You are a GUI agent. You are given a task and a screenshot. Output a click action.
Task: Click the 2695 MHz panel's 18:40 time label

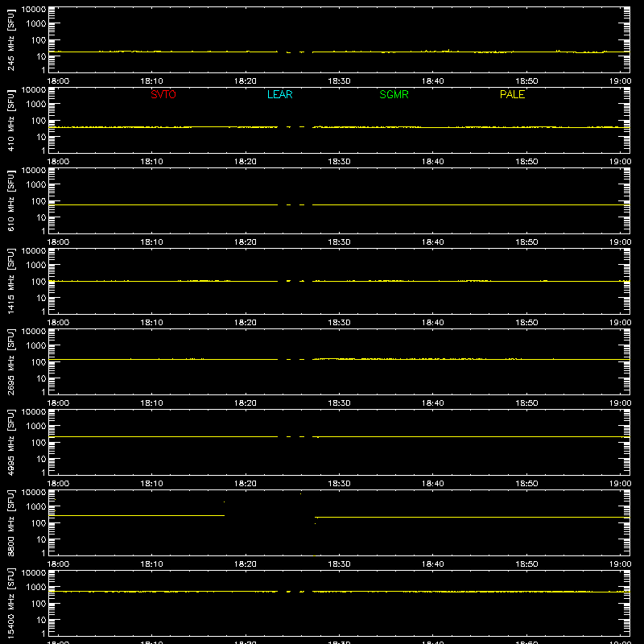(x=433, y=403)
